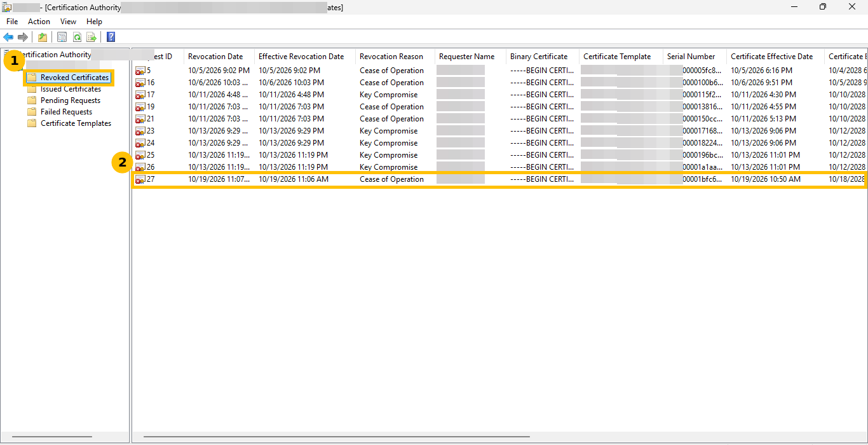Screen dimensions: 868x445
Task: Click the revoked certificate icon for request 27
Action: (x=140, y=179)
